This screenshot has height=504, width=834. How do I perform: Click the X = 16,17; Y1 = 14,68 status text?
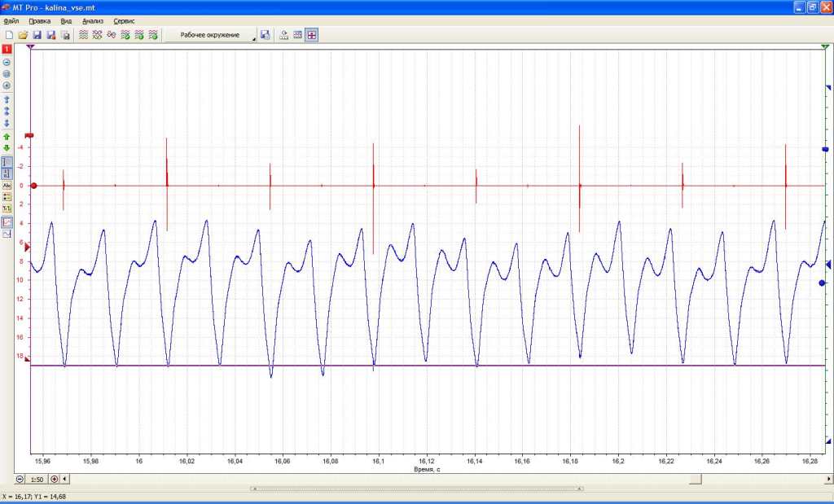pos(34,497)
